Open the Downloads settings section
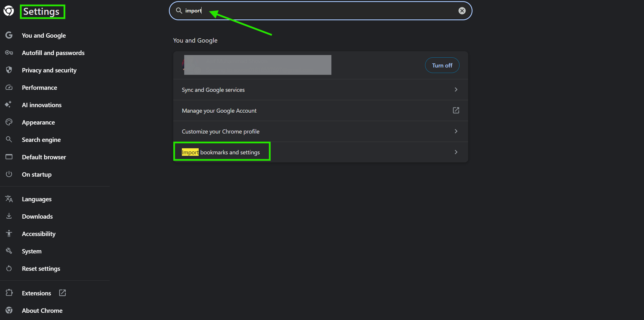Viewport: 644px width, 320px height. 37,217
